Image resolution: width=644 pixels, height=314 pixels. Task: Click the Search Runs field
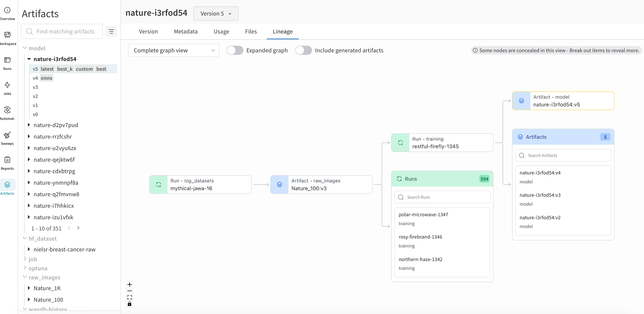click(442, 197)
